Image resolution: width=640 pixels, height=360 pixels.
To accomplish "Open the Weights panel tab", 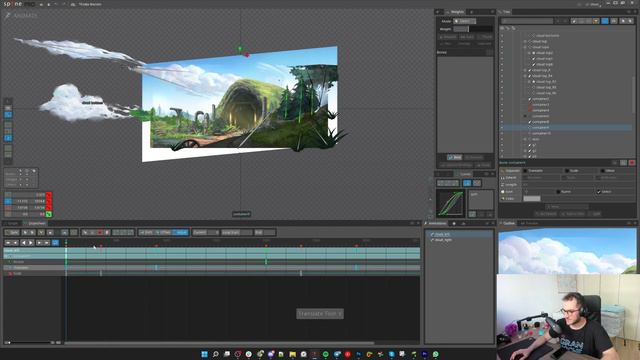I will (x=455, y=12).
